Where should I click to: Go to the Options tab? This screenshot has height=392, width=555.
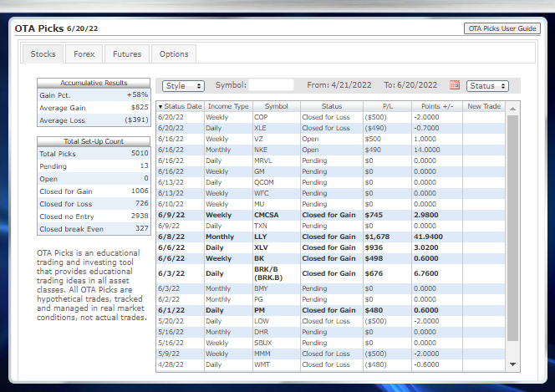coord(174,54)
